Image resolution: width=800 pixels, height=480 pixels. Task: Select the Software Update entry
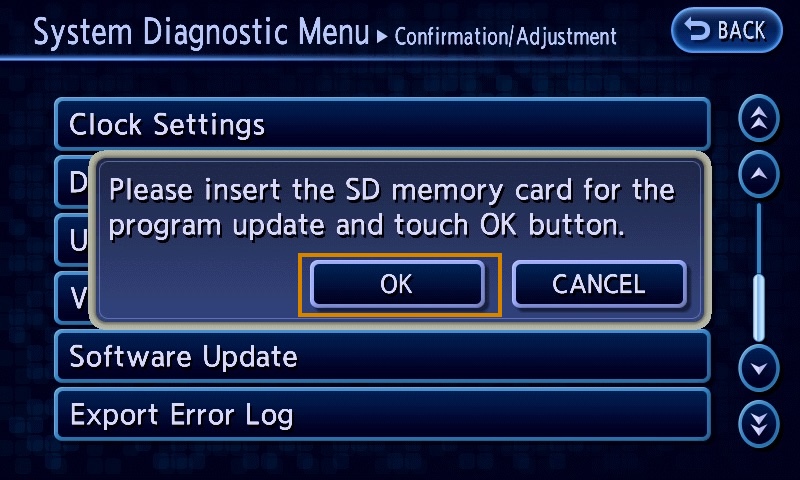click(x=382, y=356)
